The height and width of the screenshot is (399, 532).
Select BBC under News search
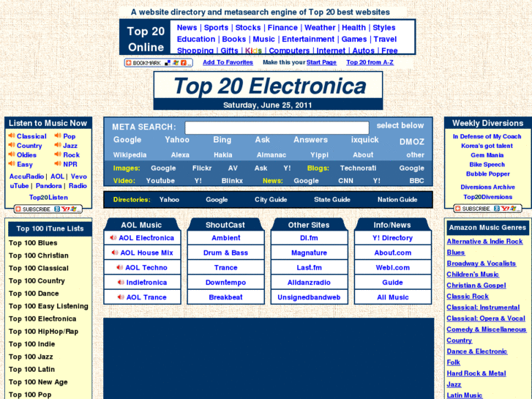(416, 181)
